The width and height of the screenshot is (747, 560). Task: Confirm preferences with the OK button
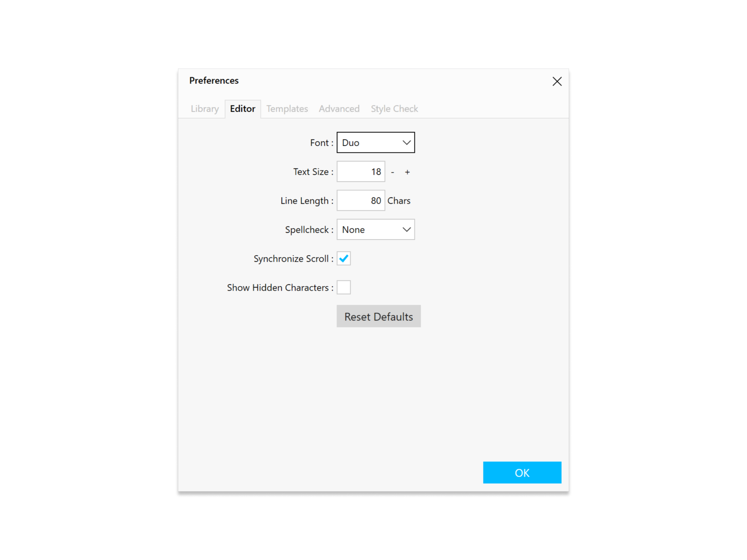[x=522, y=472]
